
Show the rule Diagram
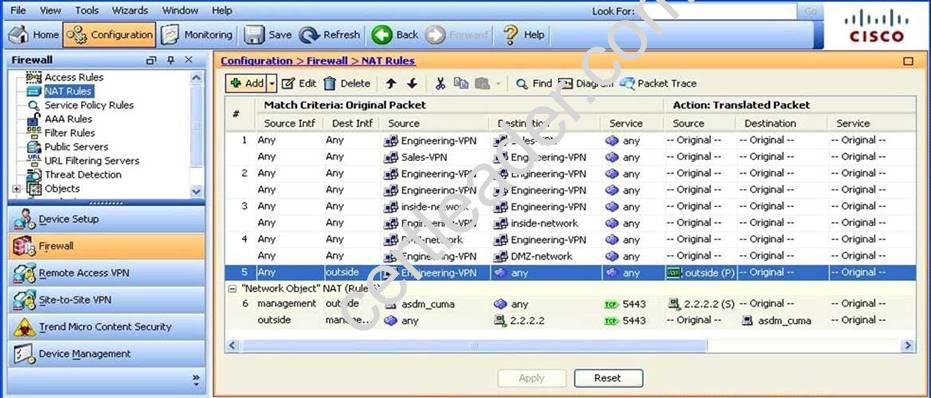pos(586,84)
